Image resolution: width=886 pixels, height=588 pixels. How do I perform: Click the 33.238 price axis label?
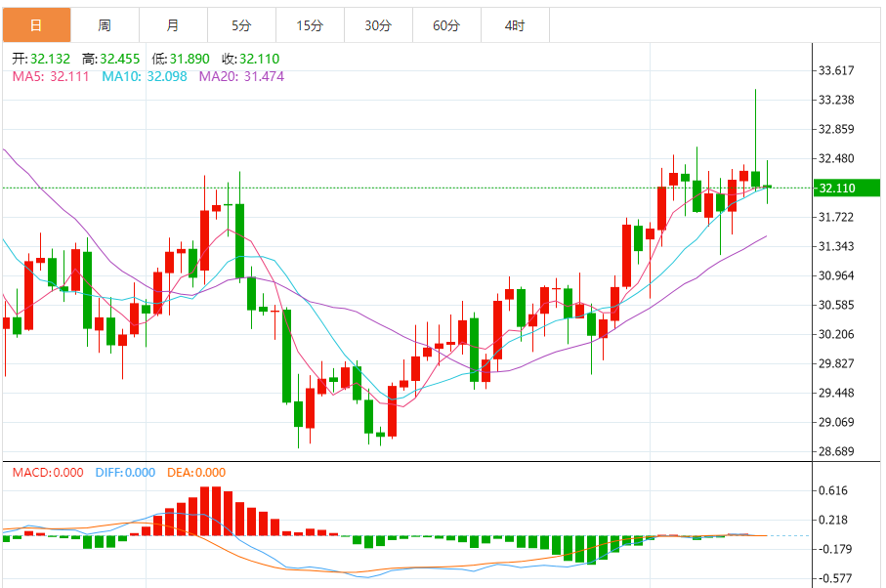[x=836, y=100]
